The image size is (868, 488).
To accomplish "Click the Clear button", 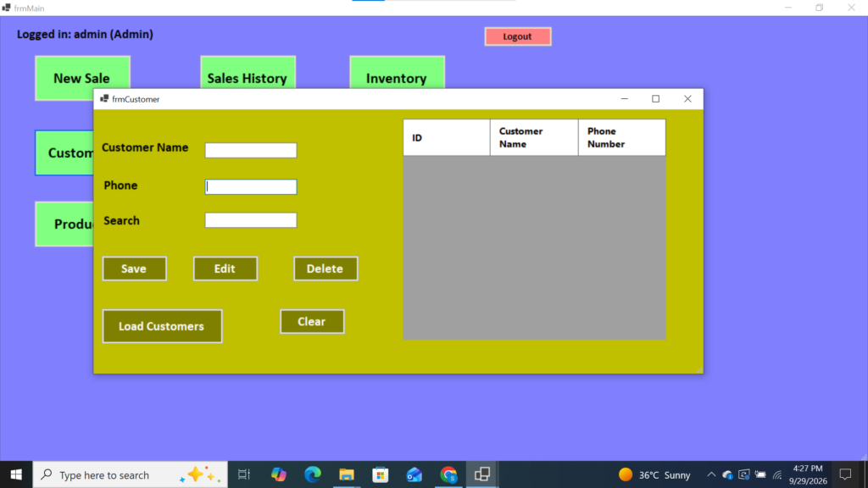I will 312,321.
